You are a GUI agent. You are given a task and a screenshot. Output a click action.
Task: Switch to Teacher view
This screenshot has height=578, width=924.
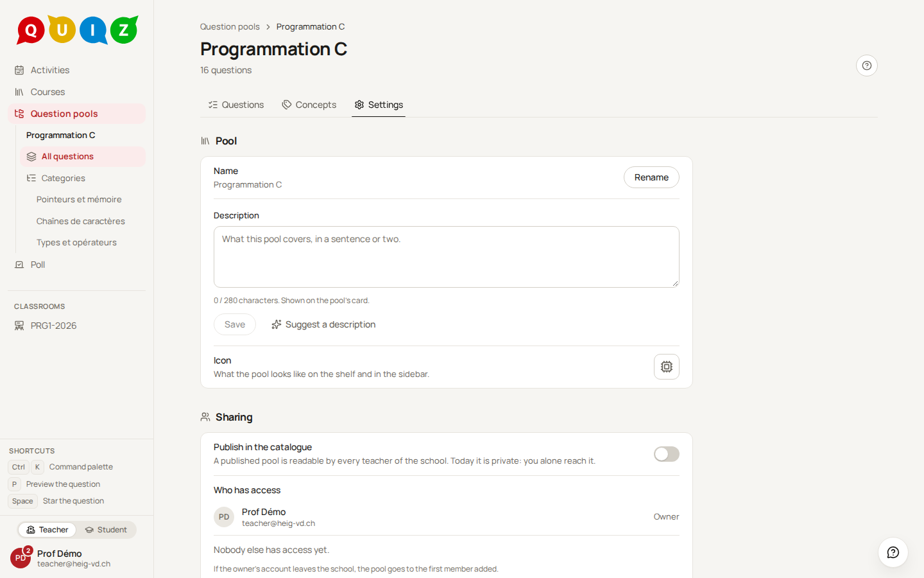click(x=47, y=530)
